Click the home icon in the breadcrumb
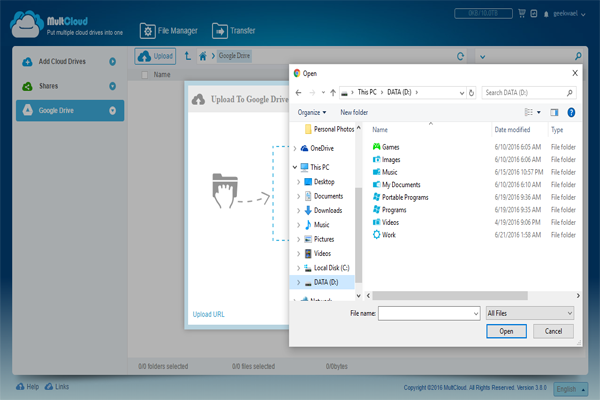This screenshot has width=600, height=400. [203, 56]
